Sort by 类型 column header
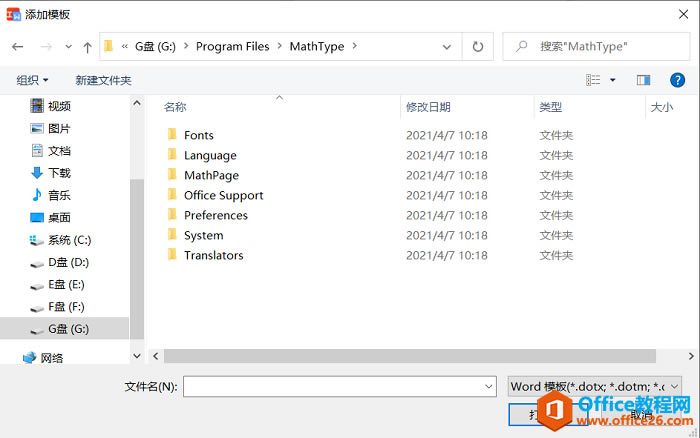Viewport: 700px width, 438px height. tap(550, 107)
